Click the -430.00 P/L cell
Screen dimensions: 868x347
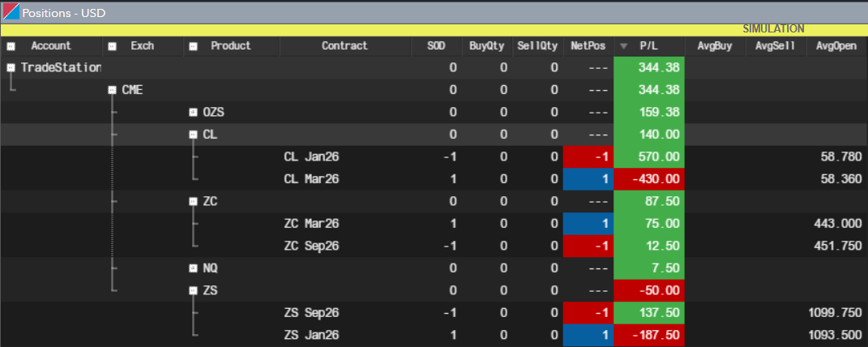[649, 179]
